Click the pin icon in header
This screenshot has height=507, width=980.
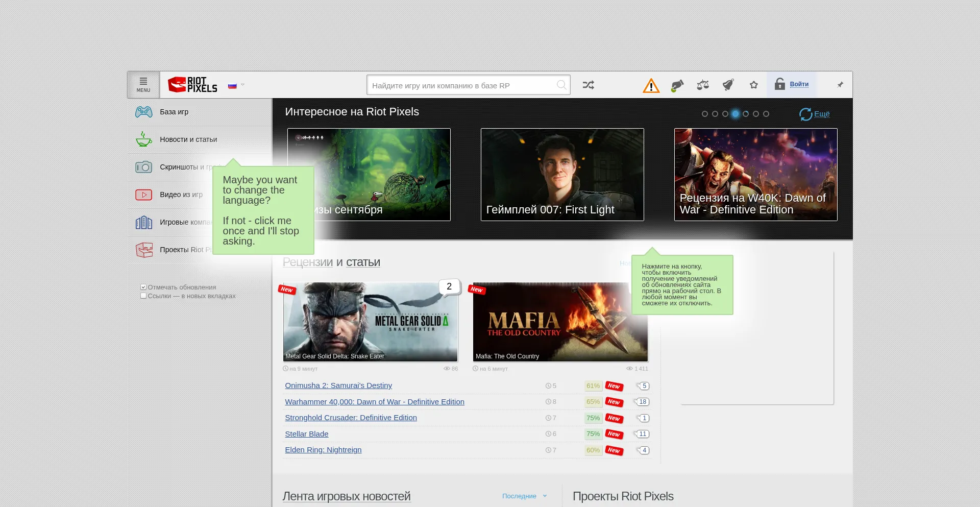pyautogui.click(x=840, y=85)
